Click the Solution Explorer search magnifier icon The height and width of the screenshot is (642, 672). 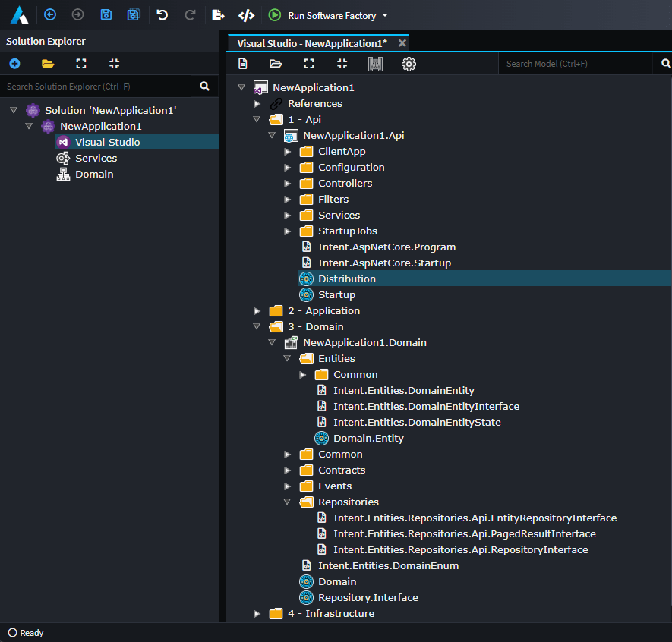coord(204,86)
